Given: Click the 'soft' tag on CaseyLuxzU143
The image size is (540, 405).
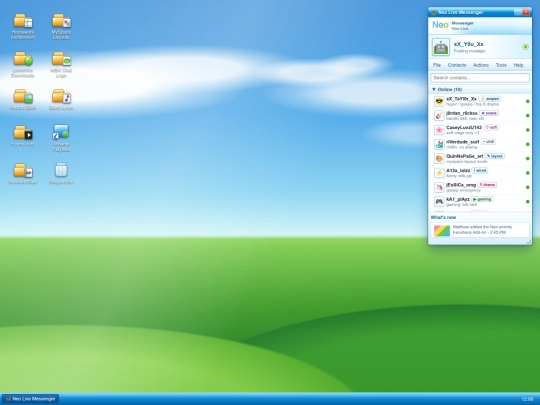Looking at the screenshot, I should tap(491, 127).
